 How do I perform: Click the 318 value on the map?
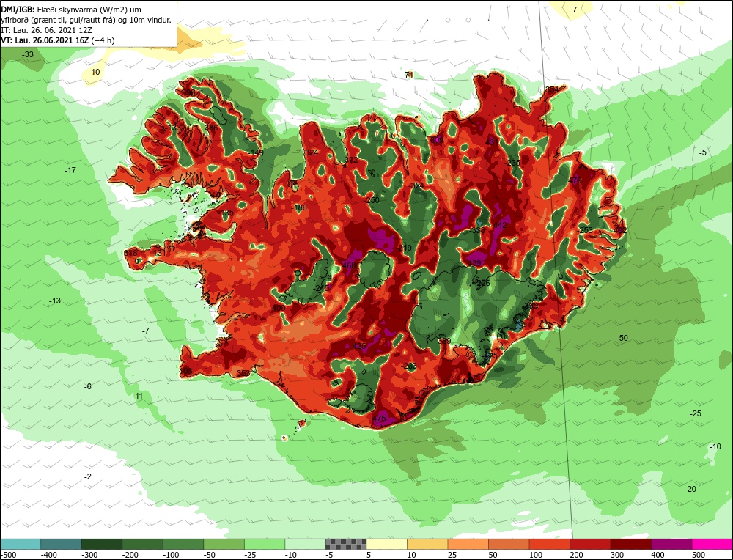[131, 253]
